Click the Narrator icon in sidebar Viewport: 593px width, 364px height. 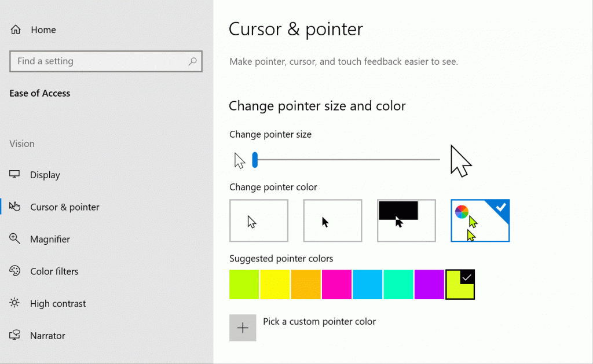(14, 335)
